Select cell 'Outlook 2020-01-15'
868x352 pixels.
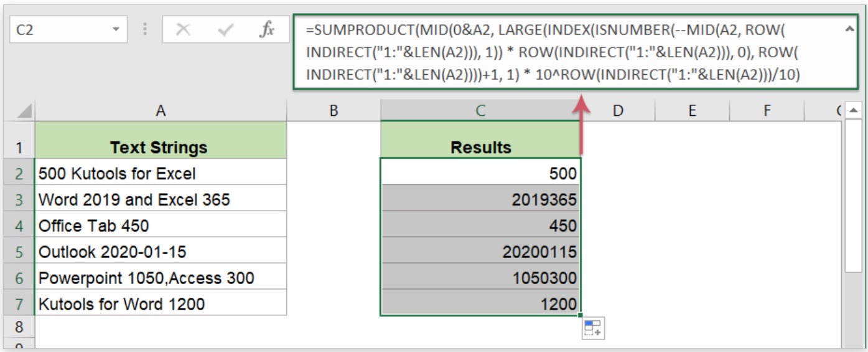click(x=161, y=250)
